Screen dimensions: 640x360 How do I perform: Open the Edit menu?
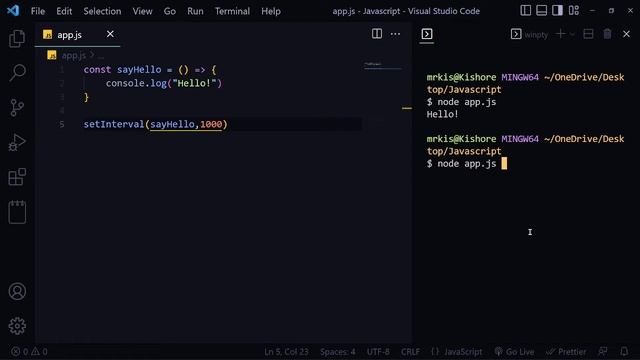[x=64, y=11]
